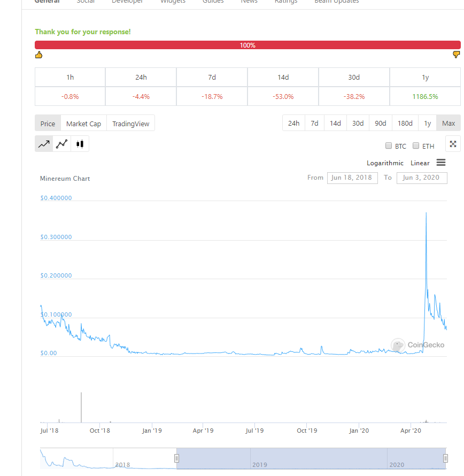This screenshot has height=476, width=464.
Task: Switch chart to Linear scale
Action: pyautogui.click(x=420, y=163)
